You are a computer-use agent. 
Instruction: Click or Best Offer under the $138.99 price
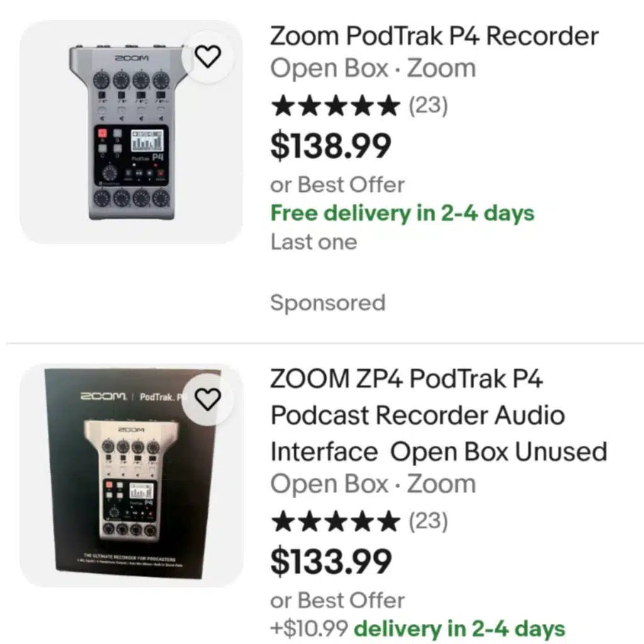click(337, 184)
